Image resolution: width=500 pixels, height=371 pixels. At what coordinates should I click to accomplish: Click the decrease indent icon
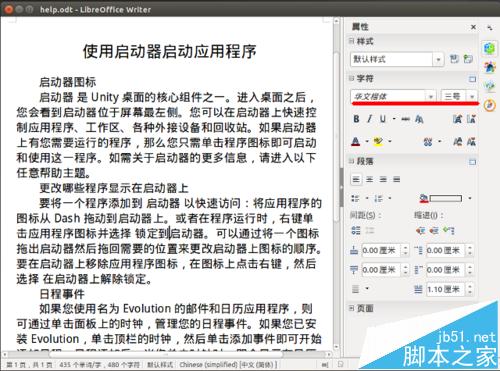434,230
